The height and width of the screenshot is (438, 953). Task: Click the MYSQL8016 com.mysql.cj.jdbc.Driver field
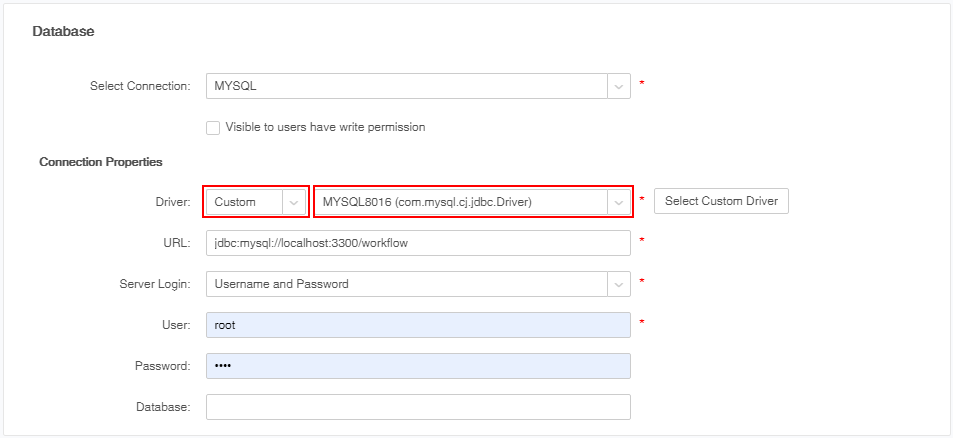click(x=460, y=202)
